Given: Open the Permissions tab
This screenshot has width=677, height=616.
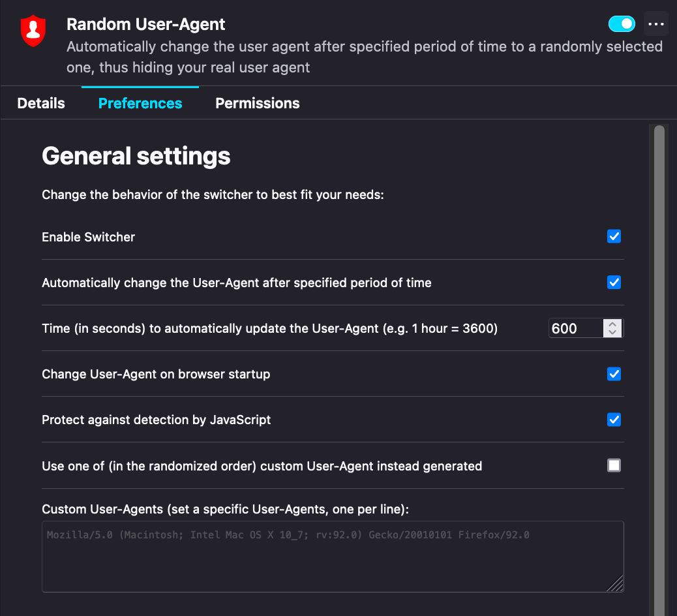Looking at the screenshot, I should pos(258,103).
